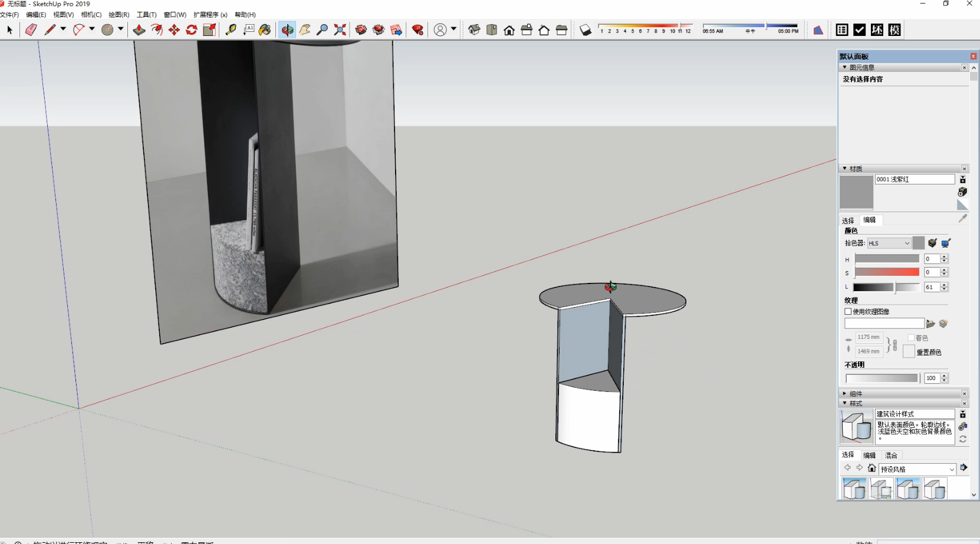The height and width of the screenshot is (544, 980).
Task: Click create material icon in Materials
Action: click(962, 192)
